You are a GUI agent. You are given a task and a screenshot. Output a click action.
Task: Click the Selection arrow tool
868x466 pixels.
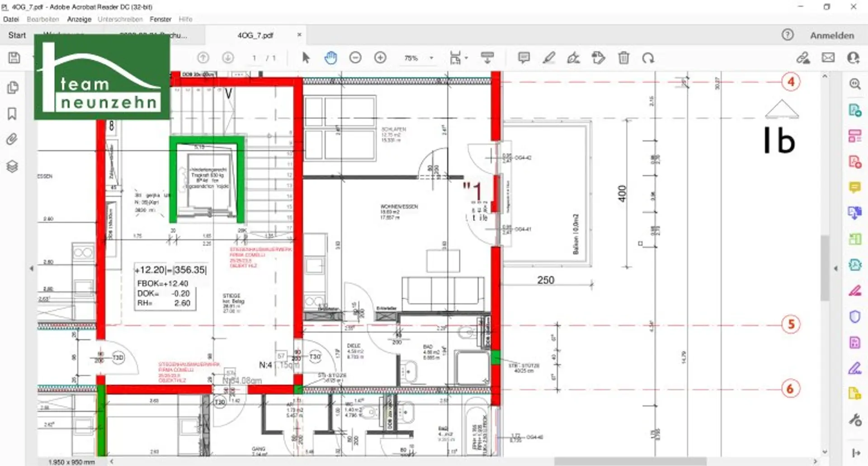click(306, 58)
